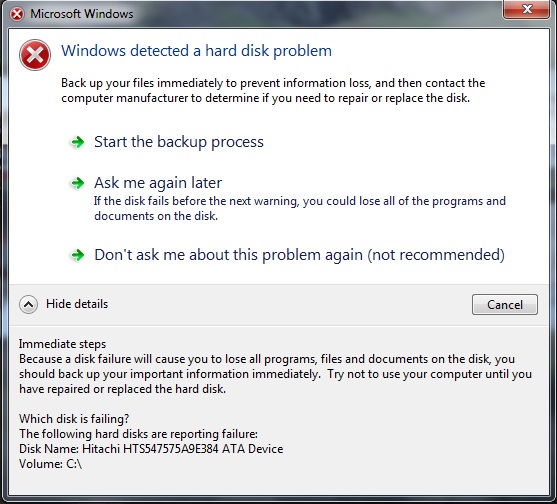
Task: Click the If the disk fails before warning description
Action: click(300, 208)
